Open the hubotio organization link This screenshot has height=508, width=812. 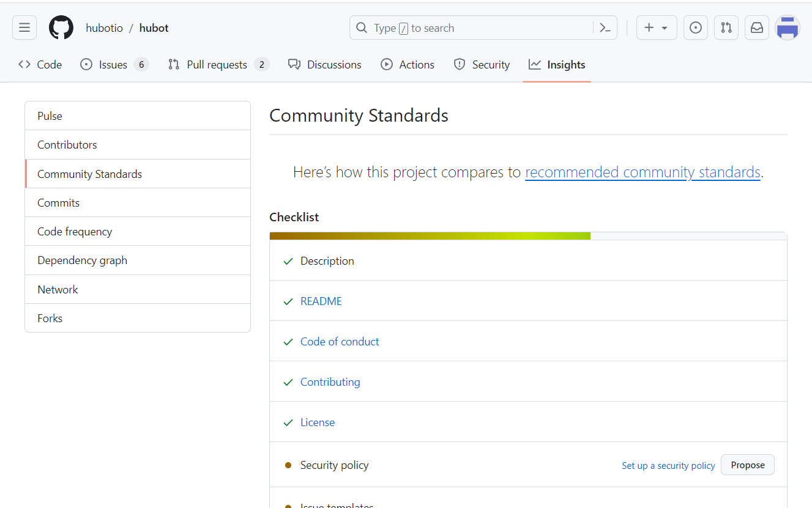click(104, 28)
